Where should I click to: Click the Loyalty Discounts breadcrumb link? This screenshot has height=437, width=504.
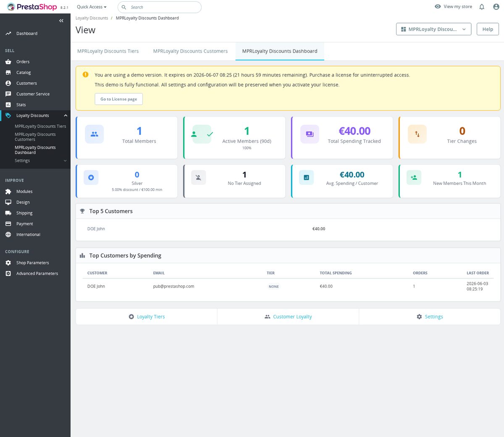tap(92, 18)
